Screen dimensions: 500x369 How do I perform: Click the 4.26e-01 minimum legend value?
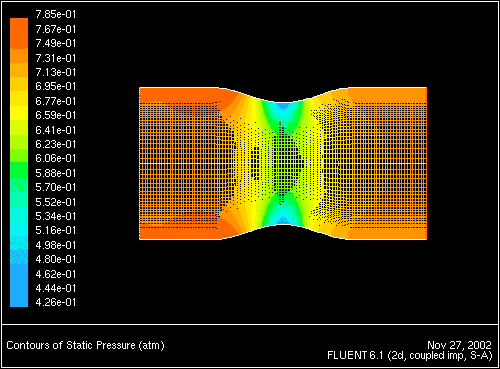pos(56,302)
